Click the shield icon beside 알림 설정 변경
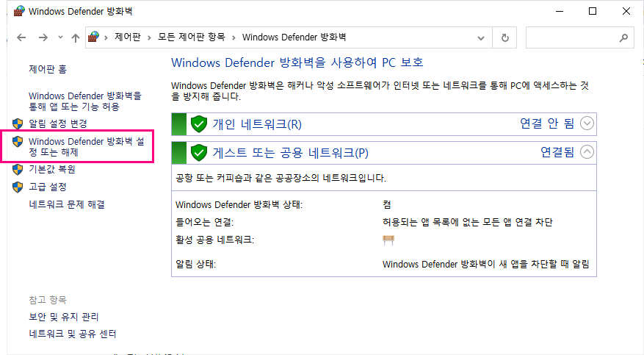 point(18,123)
